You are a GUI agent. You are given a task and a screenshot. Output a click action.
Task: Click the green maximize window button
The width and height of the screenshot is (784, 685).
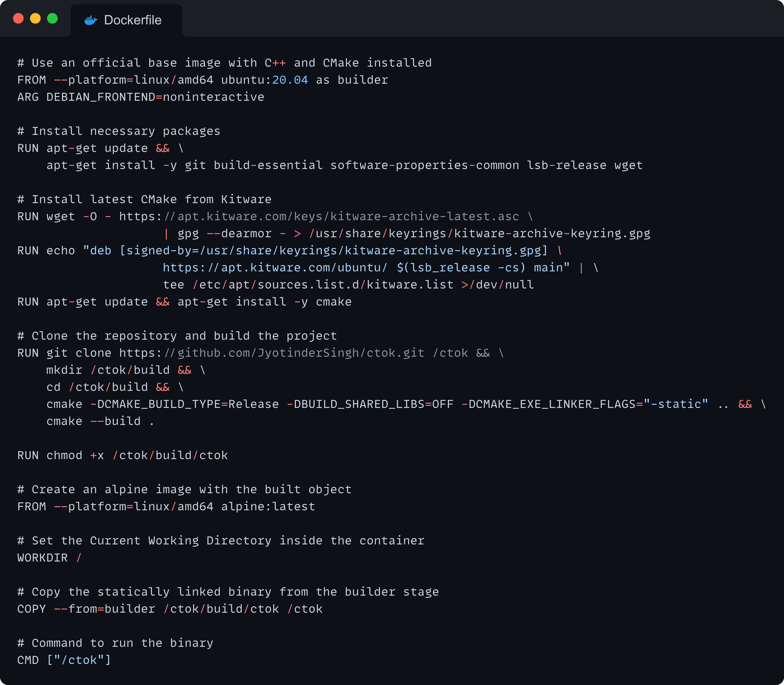52,18
